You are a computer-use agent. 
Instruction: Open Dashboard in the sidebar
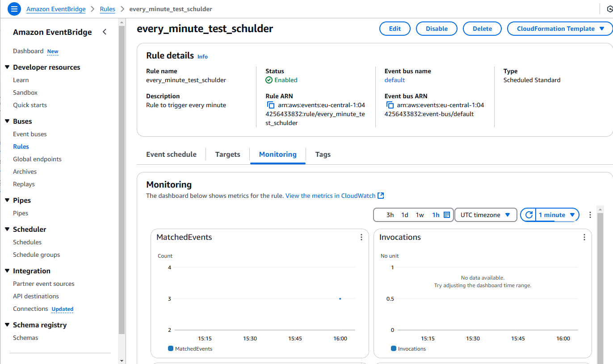click(x=28, y=51)
